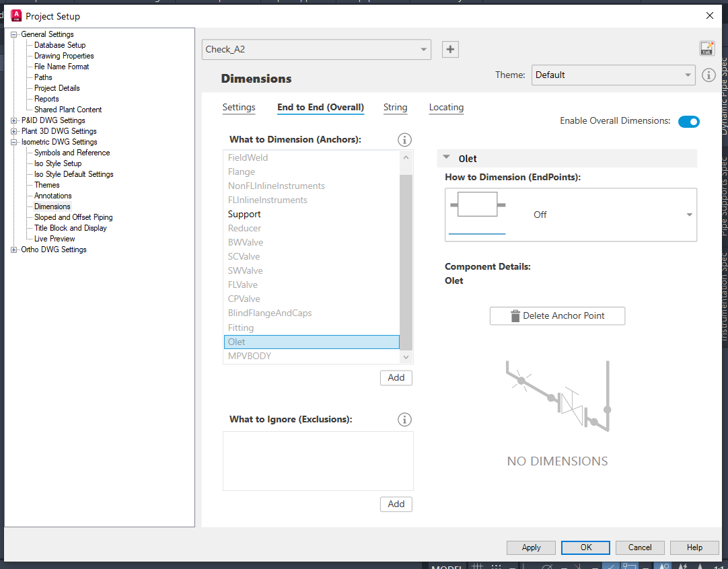Select Reducer in the anchors list
Screen dimensions: 728x569
pos(311,229)
